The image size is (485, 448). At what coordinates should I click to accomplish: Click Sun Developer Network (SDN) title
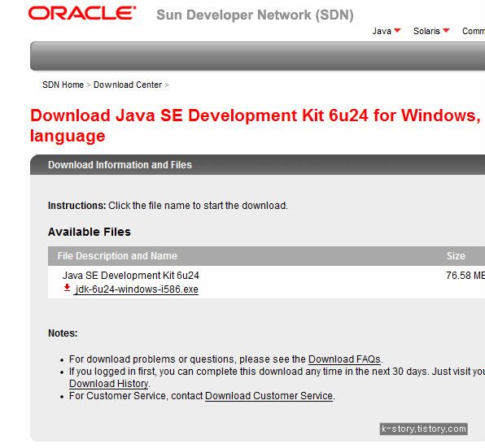(x=255, y=15)
